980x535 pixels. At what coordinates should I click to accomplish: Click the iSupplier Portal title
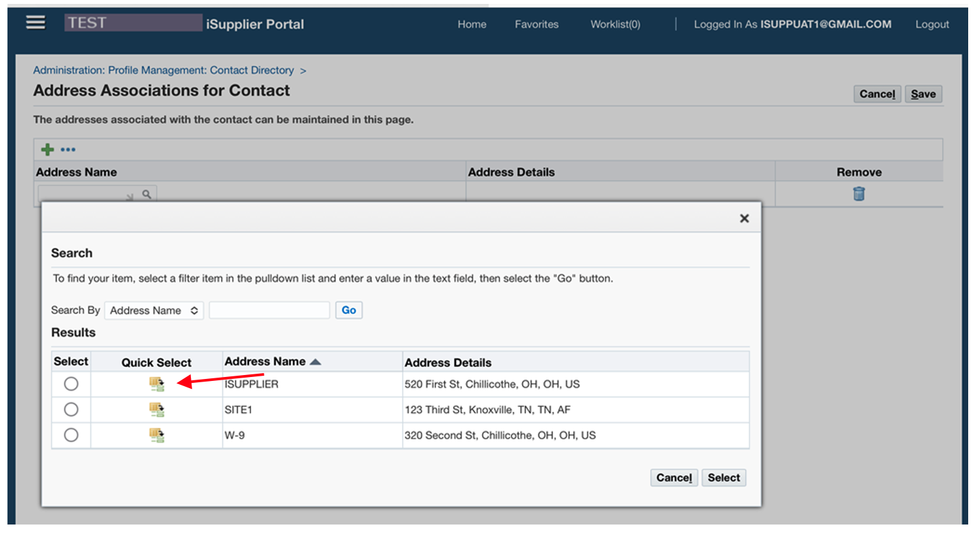coord(255,24)
